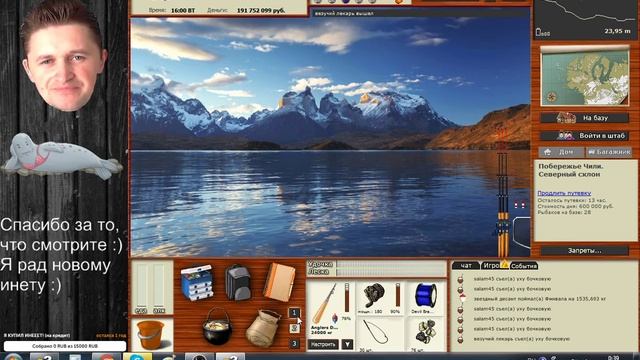This screenshot has width=640, height=360.
Task: Click the Войти в штаб button
Action: click(584, 136)
